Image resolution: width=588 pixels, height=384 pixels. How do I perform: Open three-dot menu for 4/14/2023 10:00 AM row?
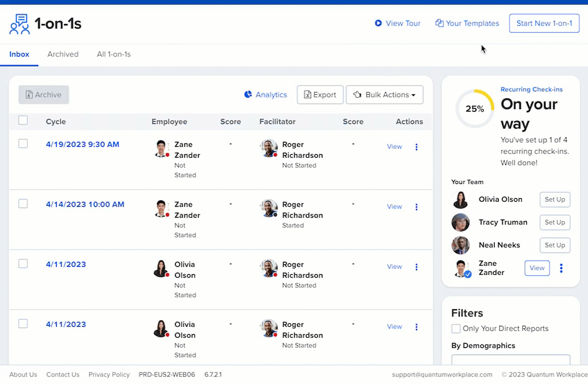[416, 207]
